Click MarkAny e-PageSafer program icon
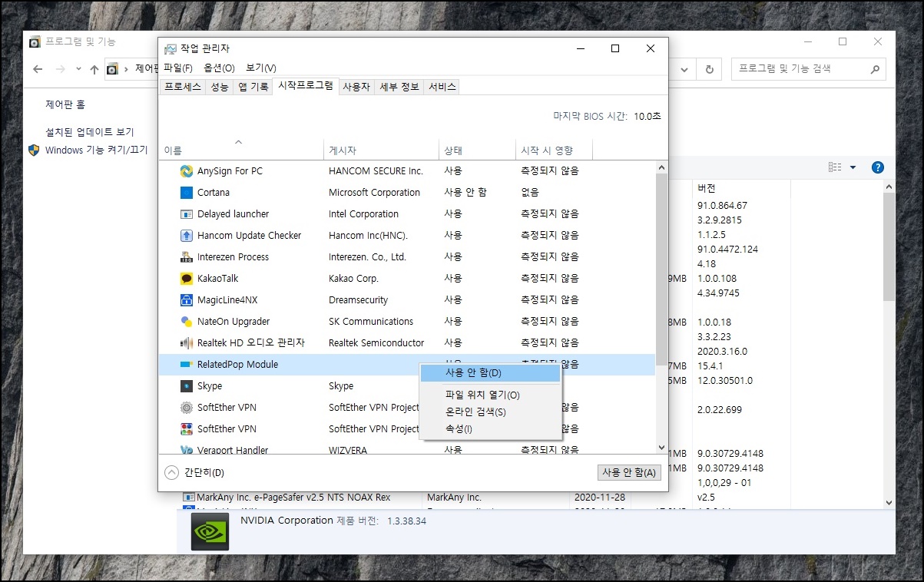The image size is (924, 582). [x=188, y=498]
